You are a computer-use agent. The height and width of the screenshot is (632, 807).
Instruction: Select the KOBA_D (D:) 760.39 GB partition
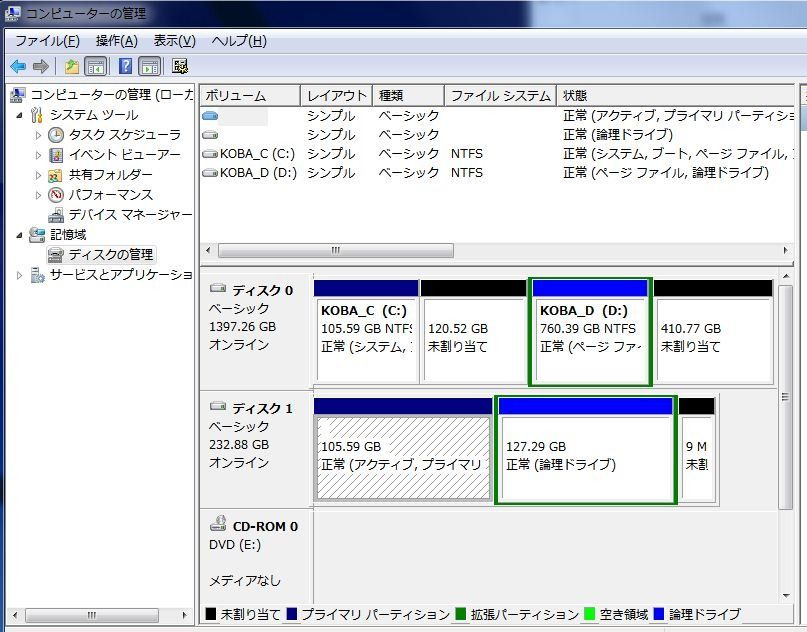pyautogui.click(x=590, y=331)
